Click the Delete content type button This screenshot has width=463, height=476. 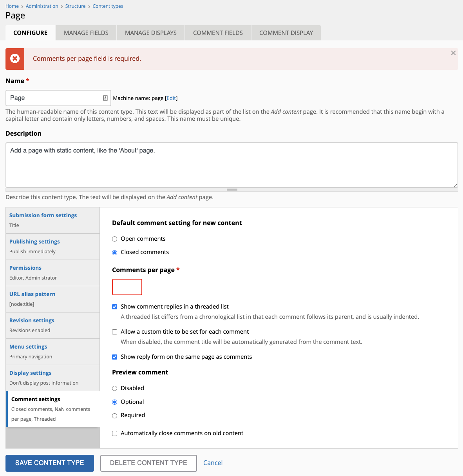click(148, 463)
